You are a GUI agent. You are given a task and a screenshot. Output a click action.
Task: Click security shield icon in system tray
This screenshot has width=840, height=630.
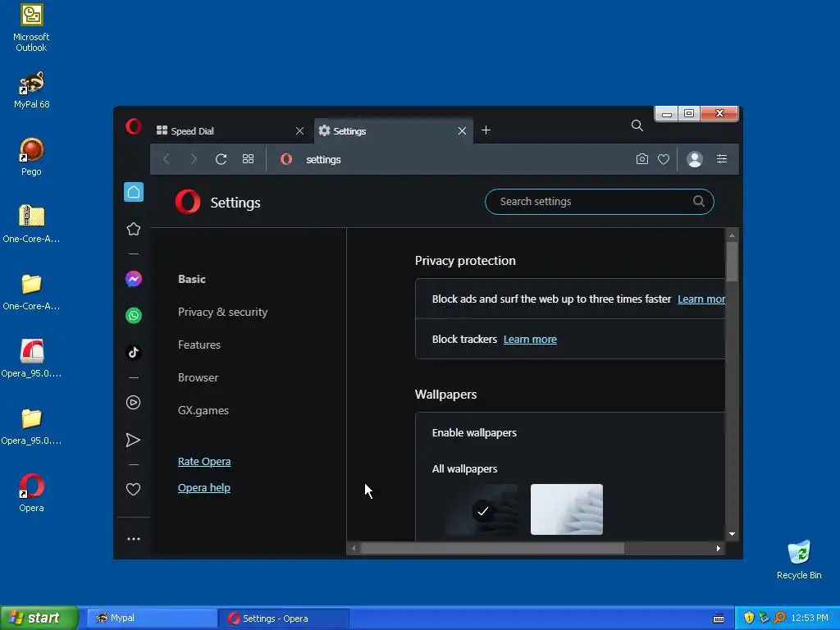(x=749, y=618)
